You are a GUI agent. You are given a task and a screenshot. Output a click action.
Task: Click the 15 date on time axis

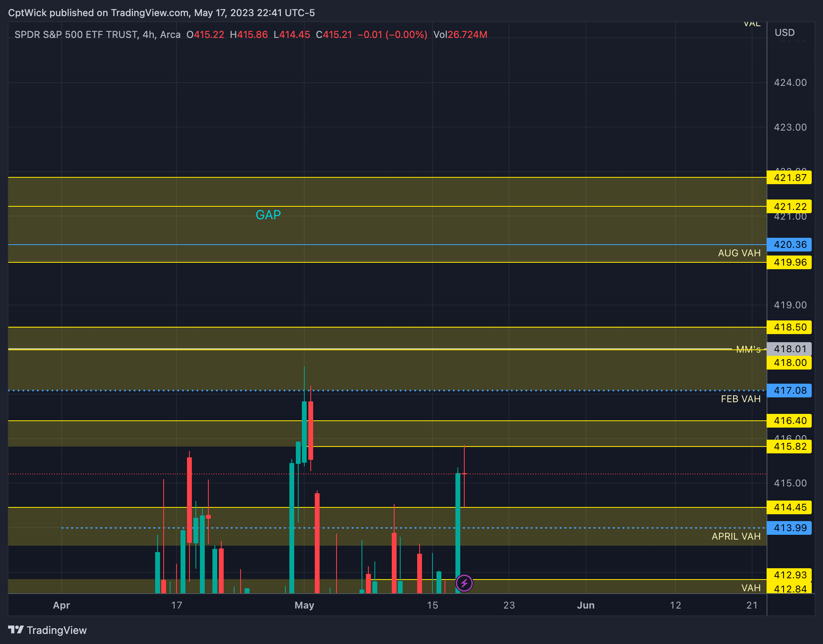tap(432, 605)
